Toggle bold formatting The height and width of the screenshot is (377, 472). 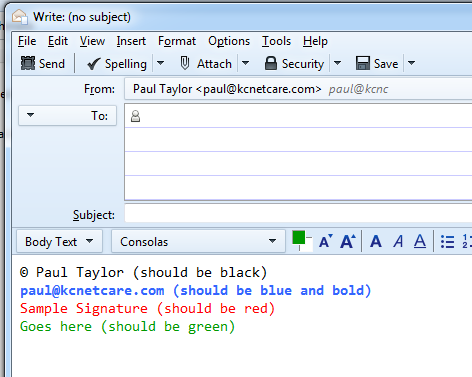coord(376,241)
